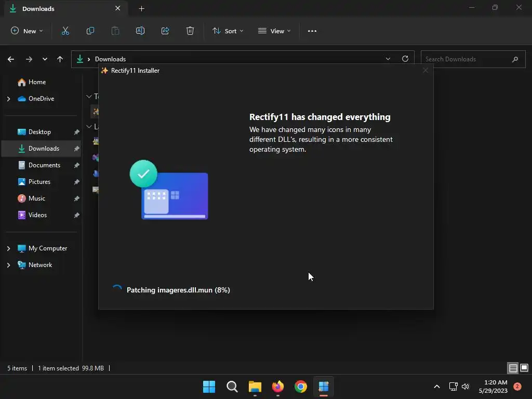Click the search magnifier in Search Downloads

coord(515,59)
